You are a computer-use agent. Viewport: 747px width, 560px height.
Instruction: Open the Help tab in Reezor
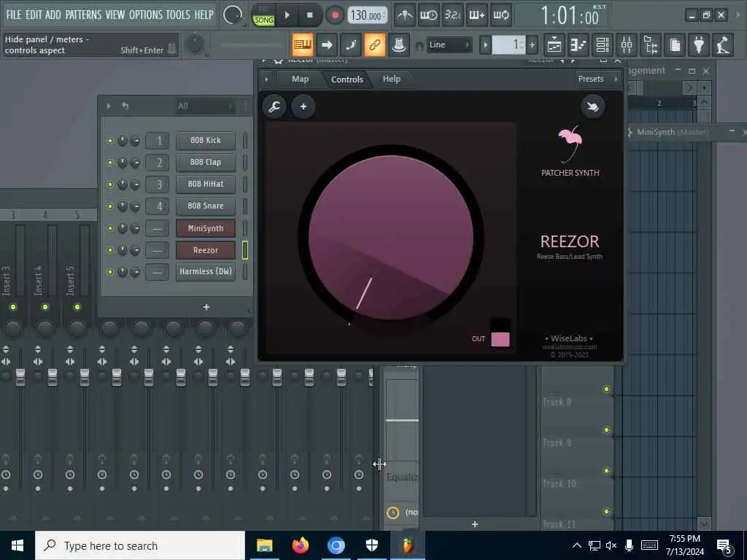point(392,79)
